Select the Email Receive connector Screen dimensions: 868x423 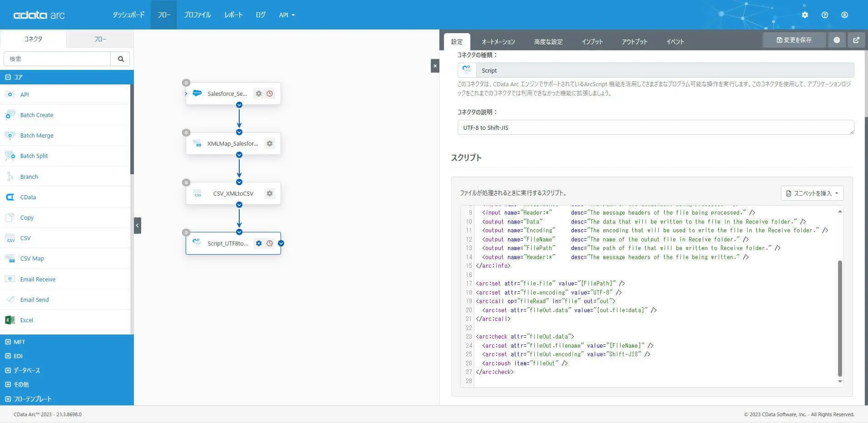click(x=65, y=279)
